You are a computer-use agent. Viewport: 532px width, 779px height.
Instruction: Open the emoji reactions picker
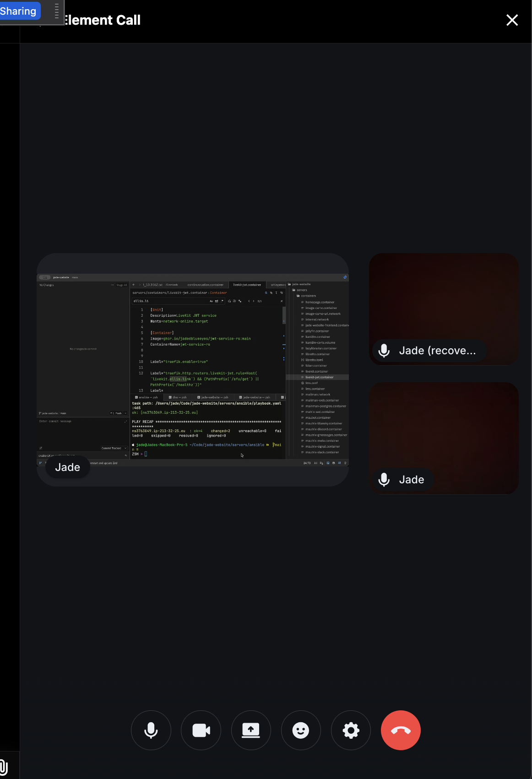click(301, 730)
